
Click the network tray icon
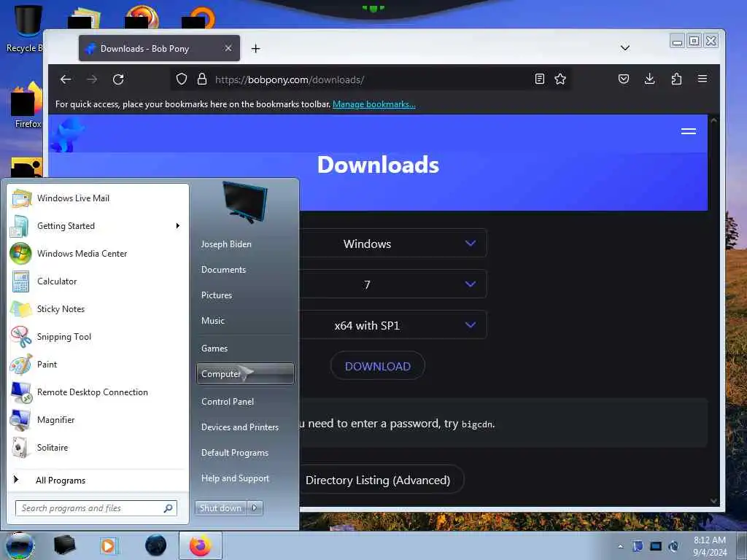point(656,546)
